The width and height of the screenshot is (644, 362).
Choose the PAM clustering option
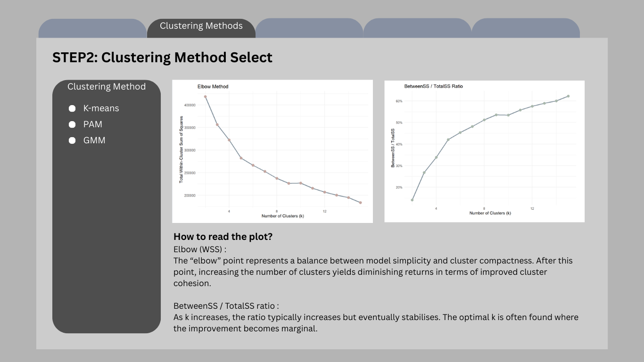(72, 124)
